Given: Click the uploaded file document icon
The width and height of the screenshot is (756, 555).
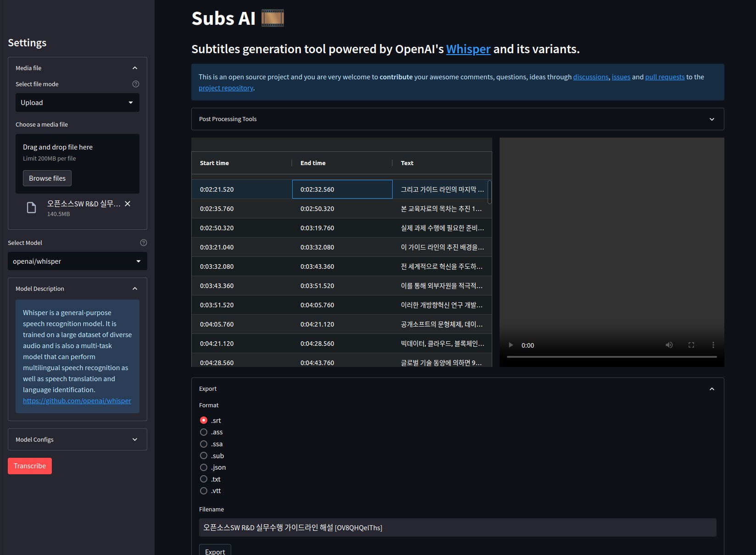Looking at the screenshot, I should tap(31, 208).
